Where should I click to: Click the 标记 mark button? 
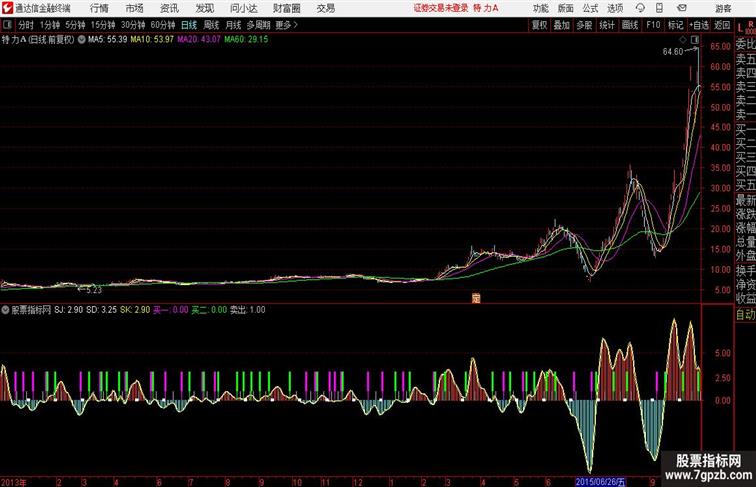click(x=675, y=25)
